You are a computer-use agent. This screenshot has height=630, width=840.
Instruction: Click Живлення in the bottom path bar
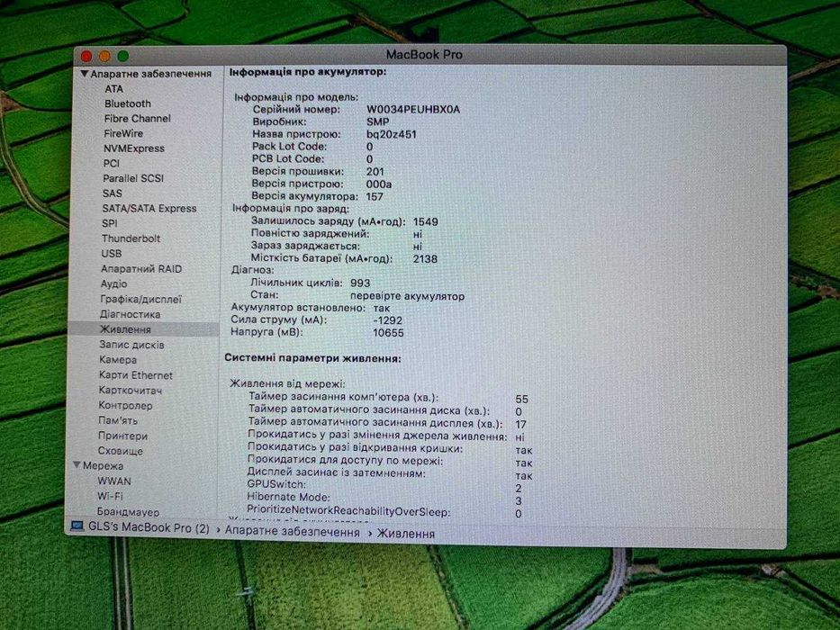(x=405, y=534)
